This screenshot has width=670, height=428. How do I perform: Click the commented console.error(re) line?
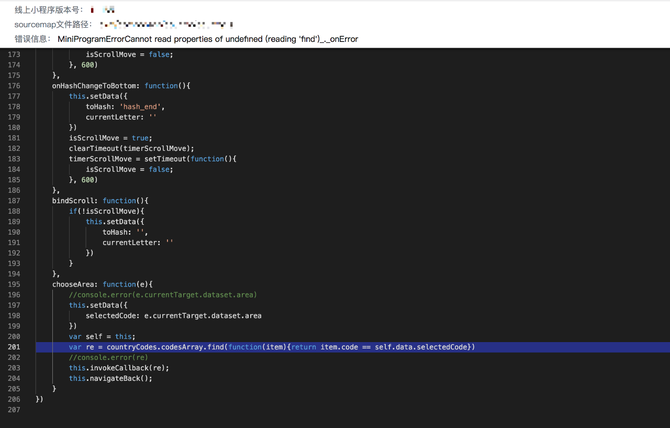click(x=108, y=357)
